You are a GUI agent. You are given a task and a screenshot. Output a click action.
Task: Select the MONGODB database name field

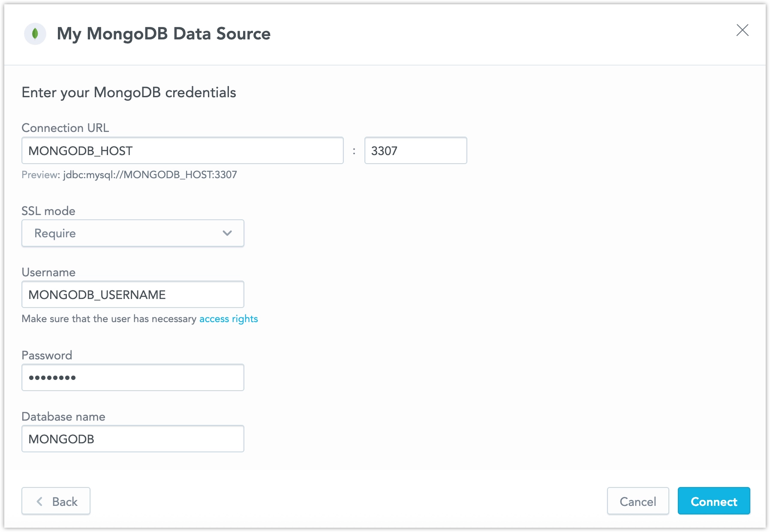(133, 438)
